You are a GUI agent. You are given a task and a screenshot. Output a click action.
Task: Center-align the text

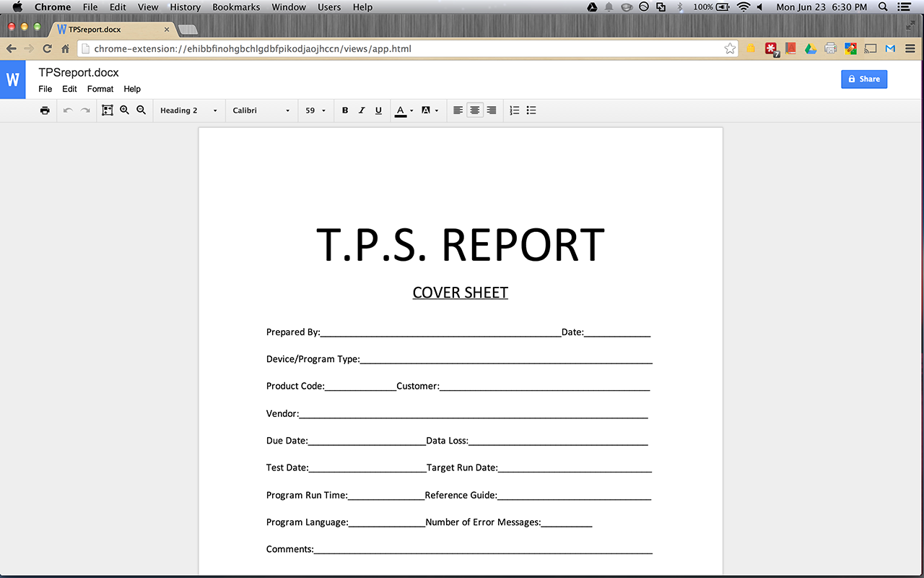pos(474,111)
